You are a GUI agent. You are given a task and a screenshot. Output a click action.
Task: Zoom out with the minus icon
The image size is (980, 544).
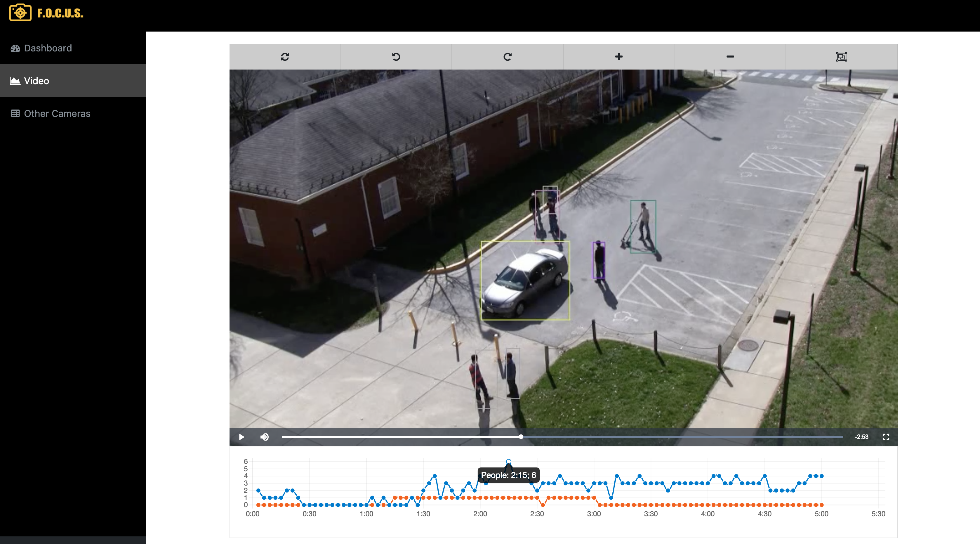[730, 57]
